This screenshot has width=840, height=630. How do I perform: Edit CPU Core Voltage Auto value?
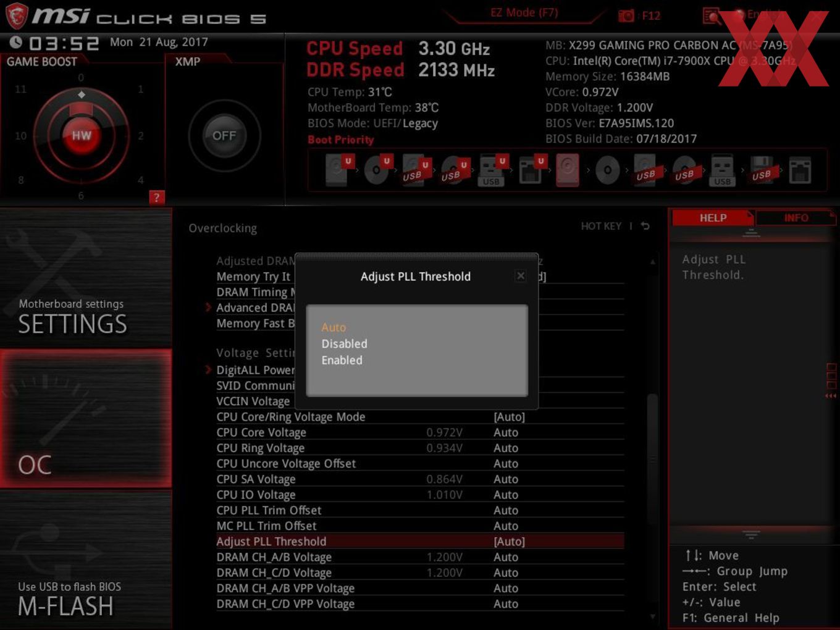click(505, 432)
